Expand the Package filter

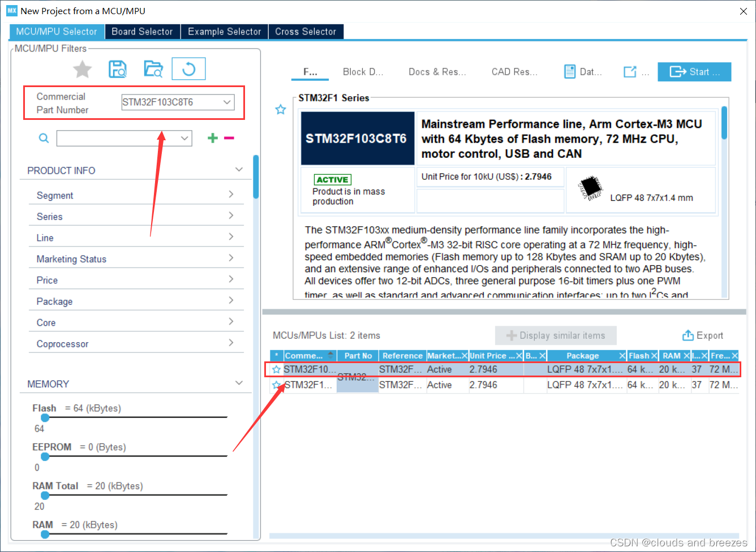click(x=231, y=300)
